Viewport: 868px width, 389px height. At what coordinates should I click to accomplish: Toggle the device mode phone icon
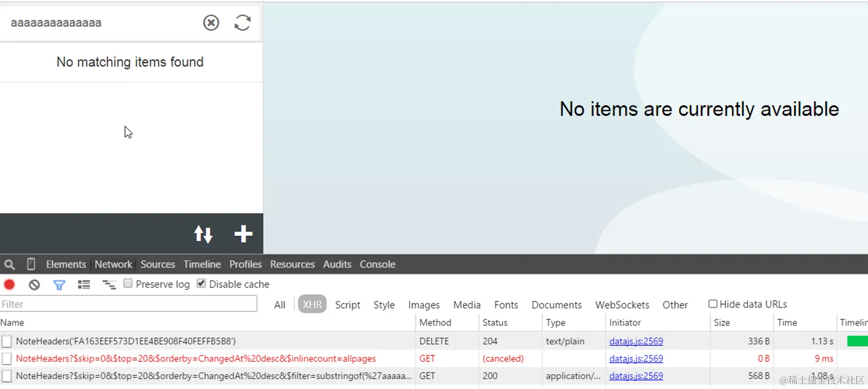31,264
